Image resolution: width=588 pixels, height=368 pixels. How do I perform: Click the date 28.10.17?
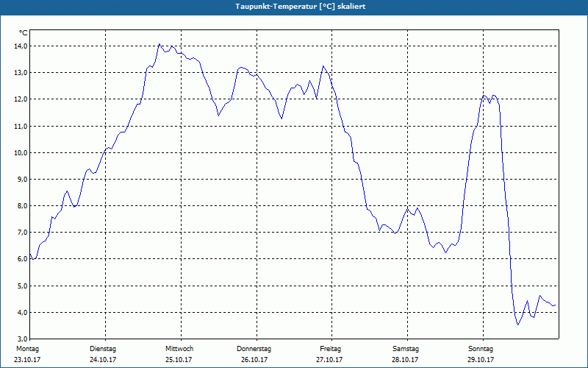click(x=405, y=360)
